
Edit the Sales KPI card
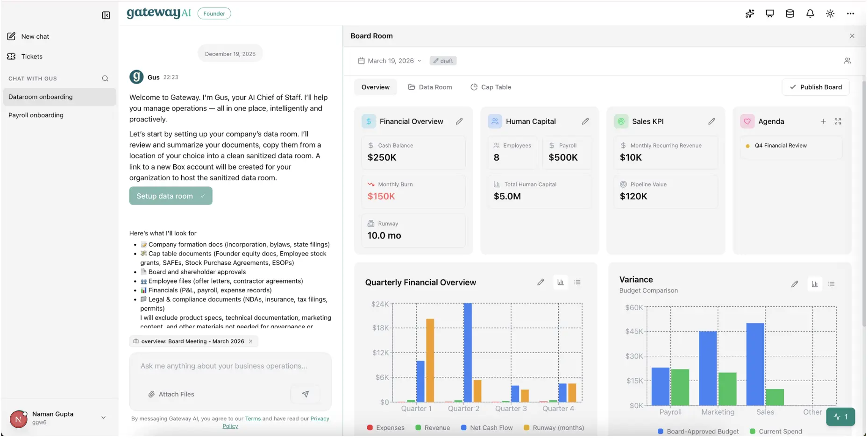tap(711, 121)
